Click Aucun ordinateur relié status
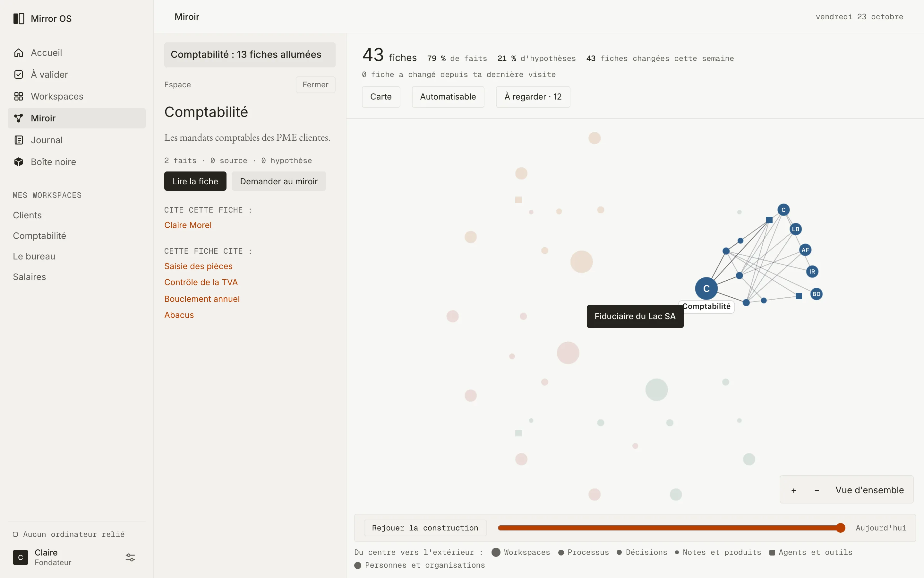The height and width of the screenshot is (578, 924). [x=69, y=534]
